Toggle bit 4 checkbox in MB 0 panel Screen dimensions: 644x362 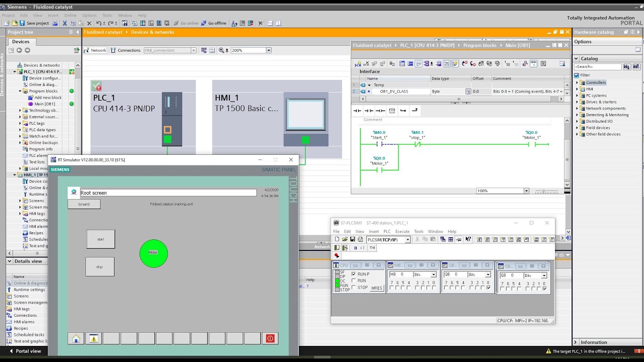409,288
